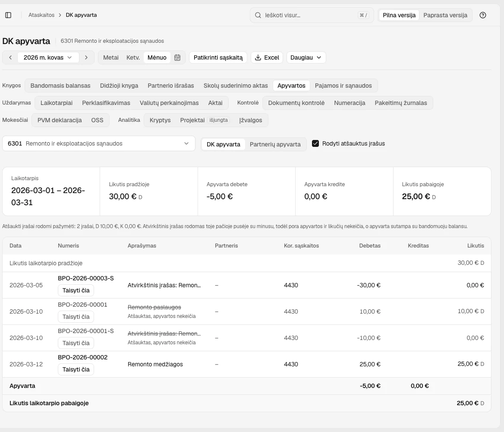Open the Projektai tab
The height and width of the screenshot is (432, 504).
[x=205, y=121]
